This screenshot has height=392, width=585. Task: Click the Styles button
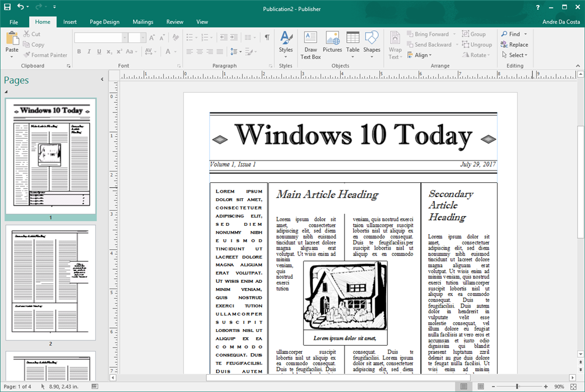pyautogui.click(x=286, y=45)
